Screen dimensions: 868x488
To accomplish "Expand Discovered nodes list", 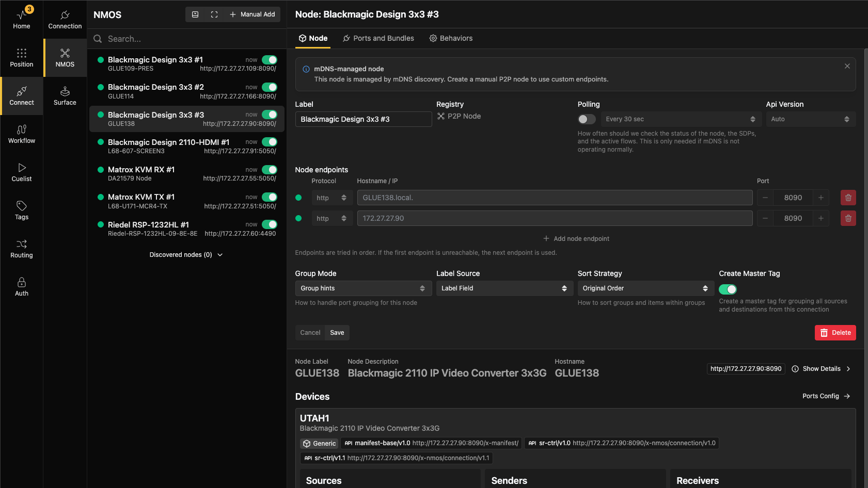I will (x=186, y=255).
